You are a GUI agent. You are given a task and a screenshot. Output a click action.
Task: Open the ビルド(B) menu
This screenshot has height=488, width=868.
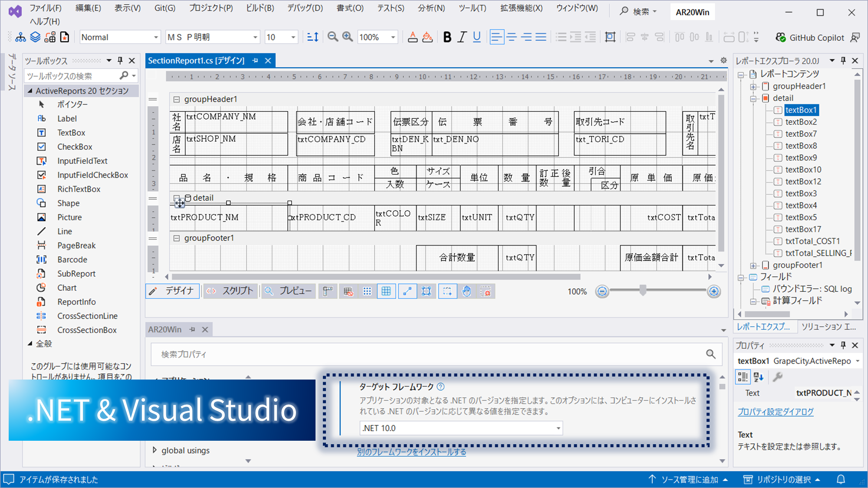(x=260, y=8)
